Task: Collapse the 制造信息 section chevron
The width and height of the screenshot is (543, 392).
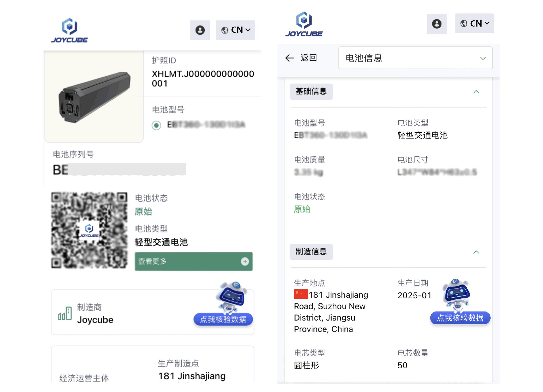Action: 476,252
